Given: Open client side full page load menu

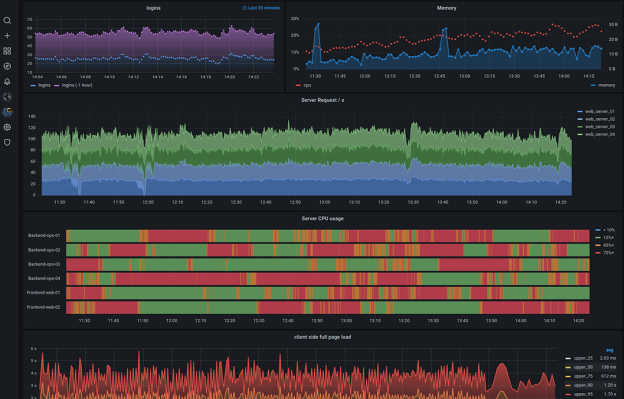Looking at the screenshot, I should click(x=322, y=337).
